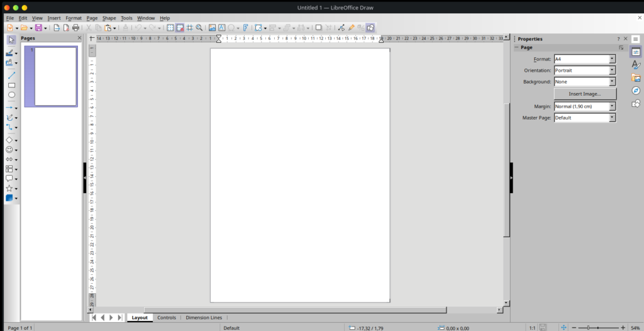
Task: Open the Navigator sidebar deck
Action: coord(636,91)
